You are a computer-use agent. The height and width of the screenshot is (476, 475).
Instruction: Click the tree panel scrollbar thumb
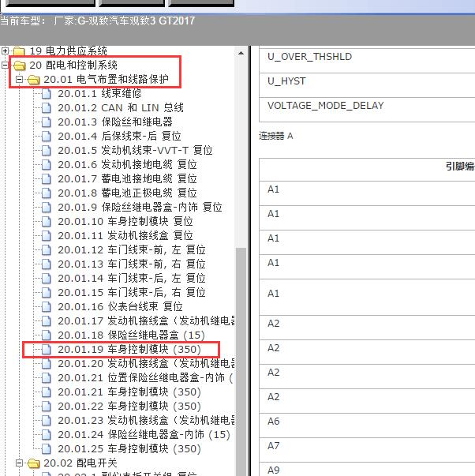pos(241,362)
